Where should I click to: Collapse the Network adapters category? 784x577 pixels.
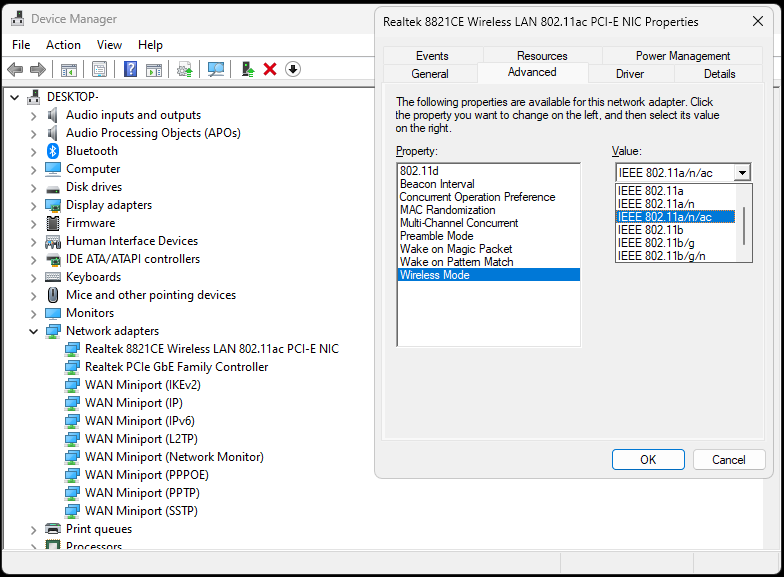(34, 331)
